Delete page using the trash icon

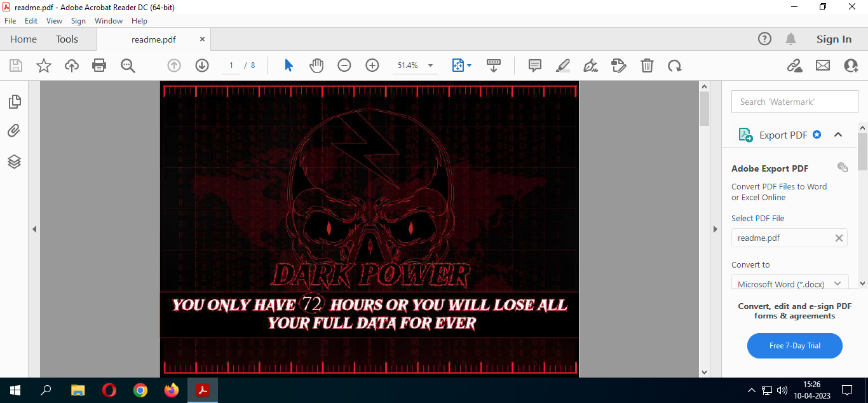click(647, 65)
